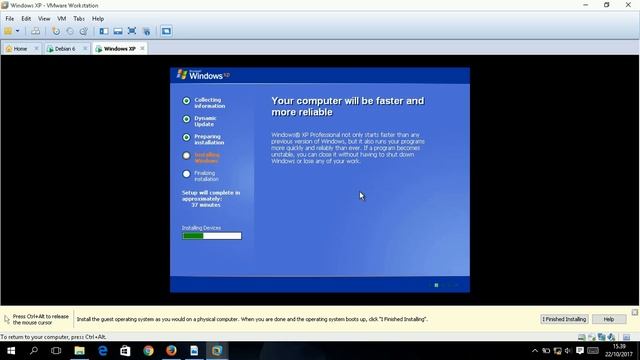Click VMware Workstation taskbar icon
Image resolution: width=640 pixels, height=360 pixels.
[217, 351]
